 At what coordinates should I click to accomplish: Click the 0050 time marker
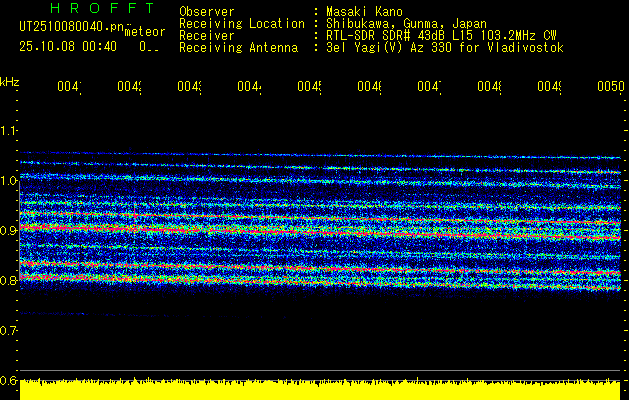coord(609,88)
